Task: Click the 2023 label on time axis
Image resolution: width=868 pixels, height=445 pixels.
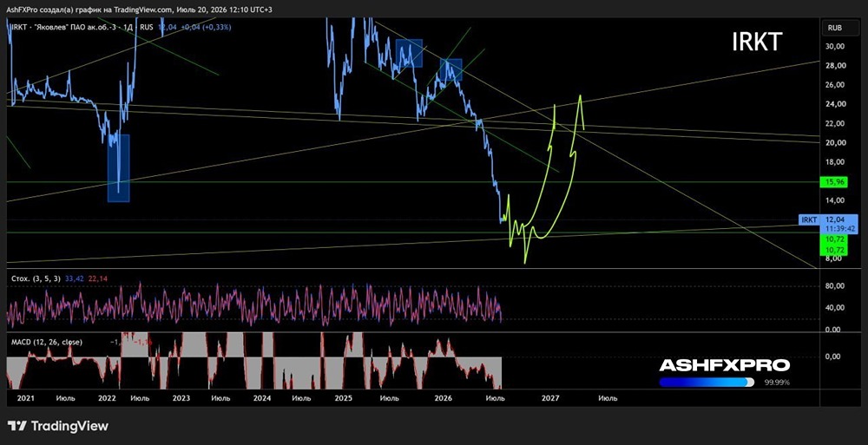Action: click(x=181, y=398)
